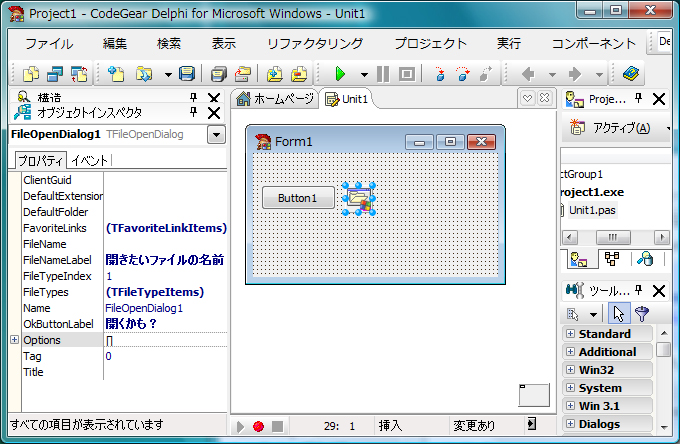Open the dropdown beside Open icon
The width and height of the screenshot is (680, 444).
point(168,75)
